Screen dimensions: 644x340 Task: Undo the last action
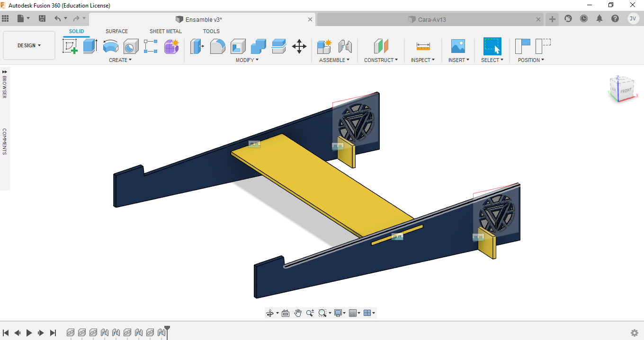pos(57,18)
